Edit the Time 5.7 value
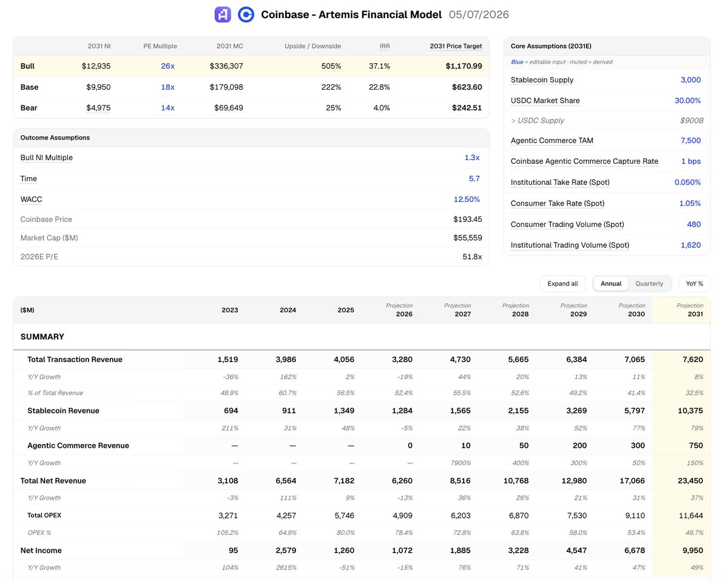 (x=474, y=178)
